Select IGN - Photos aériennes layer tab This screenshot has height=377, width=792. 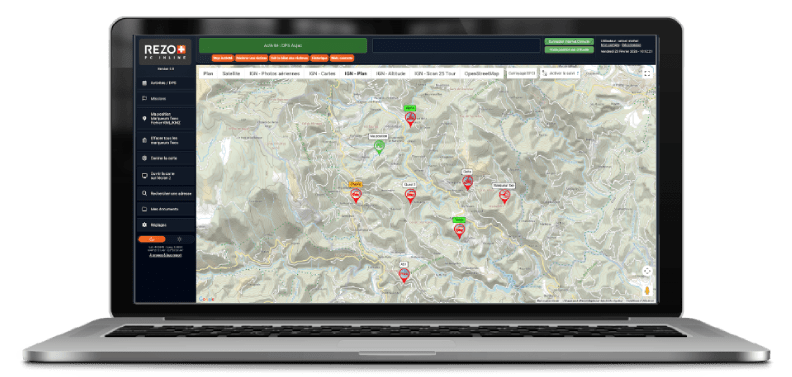[275, 74]
